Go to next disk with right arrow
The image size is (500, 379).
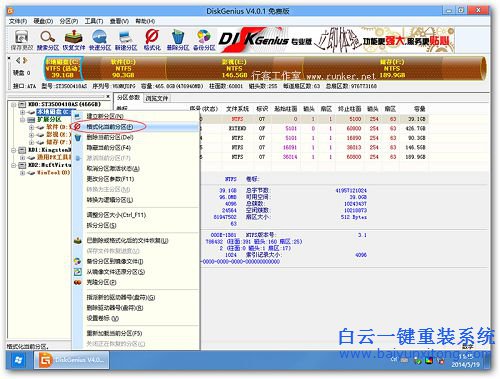[x=25, y=60]
